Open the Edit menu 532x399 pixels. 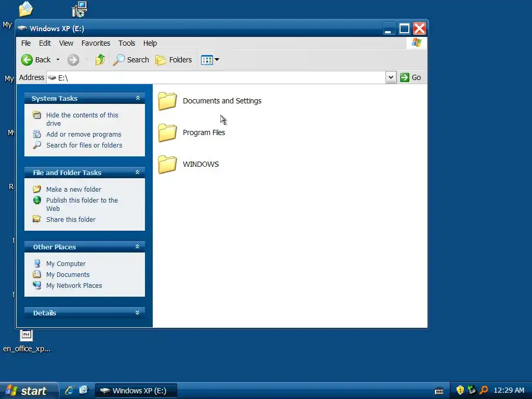pos(45,43)
